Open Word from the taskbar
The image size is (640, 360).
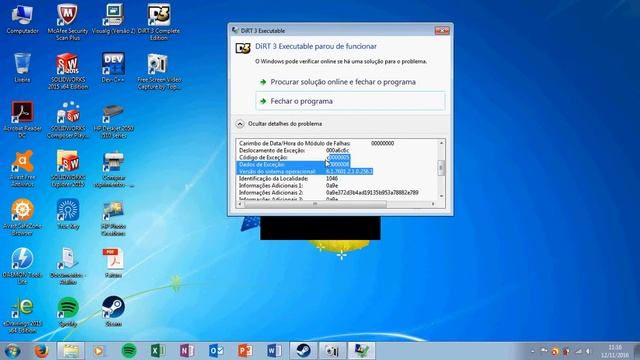(x=274, y=351)
